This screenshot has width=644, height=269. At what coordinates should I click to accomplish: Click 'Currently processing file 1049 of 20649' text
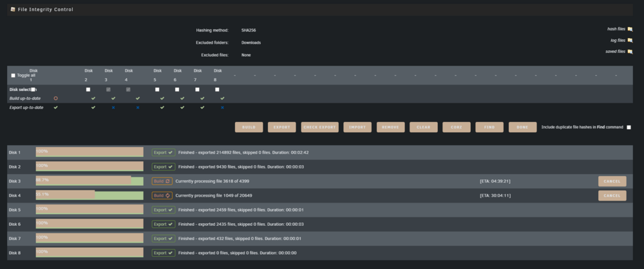pos(214,196)
